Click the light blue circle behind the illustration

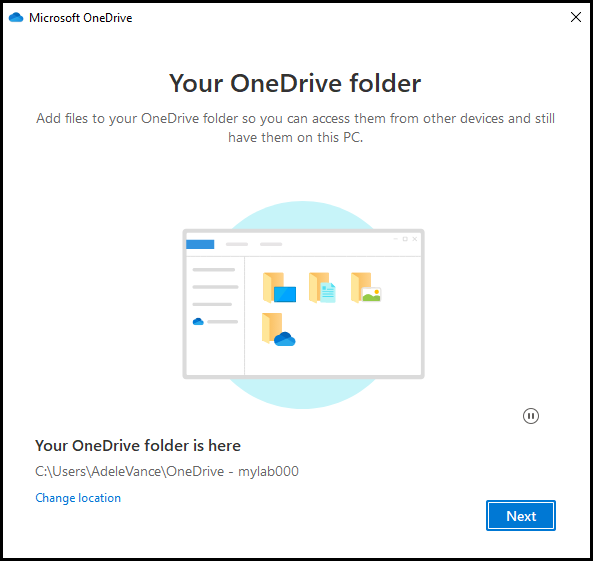(x=303, y=215)
